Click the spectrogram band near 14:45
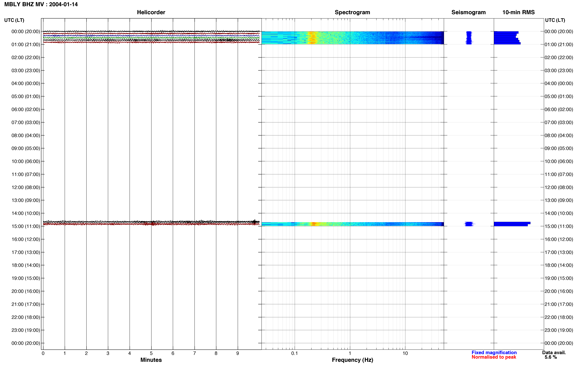The height and width of the screenshot is (368, 588). pyautogui.click(x=353, y=224)
